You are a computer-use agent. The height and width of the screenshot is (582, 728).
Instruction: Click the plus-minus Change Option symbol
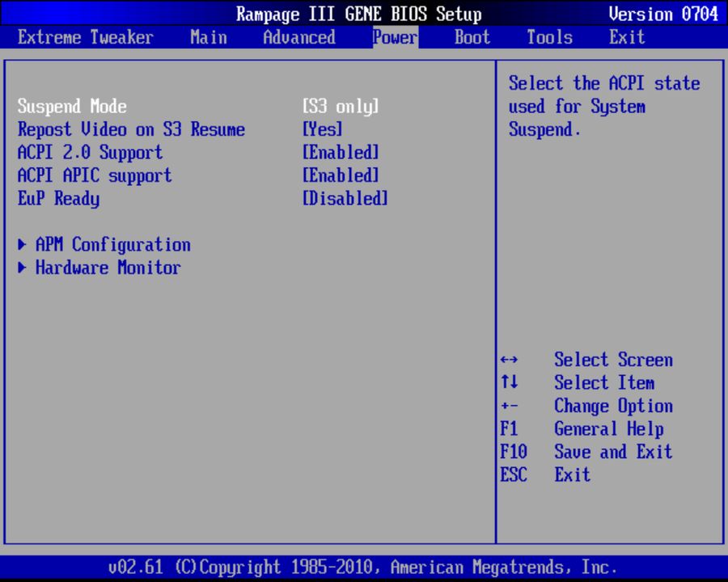pyautogui.click(x=509, y=406)
